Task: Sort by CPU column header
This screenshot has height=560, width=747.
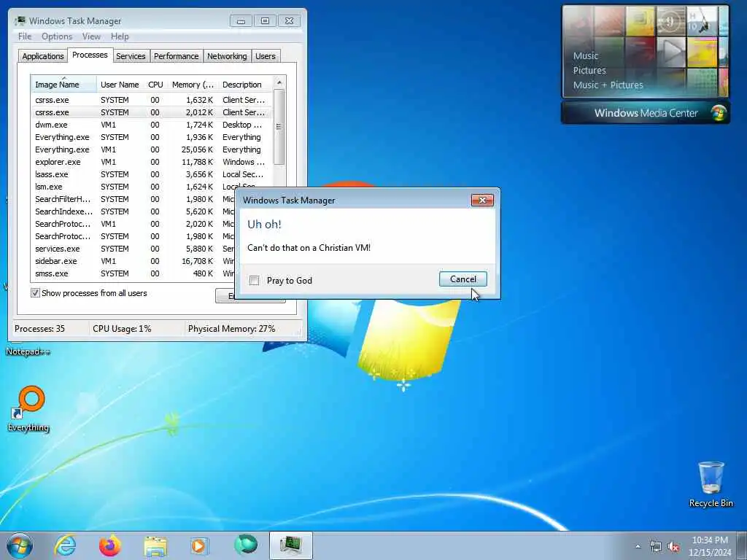Action: tap(155, 85)
